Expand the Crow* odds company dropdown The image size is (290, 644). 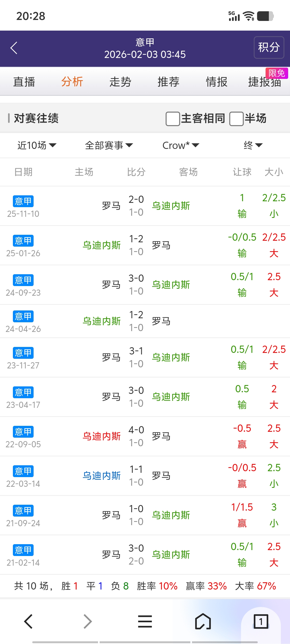(181, 145)
